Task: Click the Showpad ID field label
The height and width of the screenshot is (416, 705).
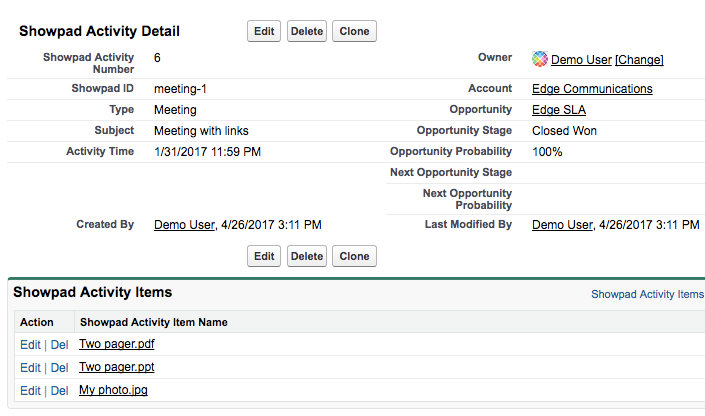Action: tap(103, 88)
